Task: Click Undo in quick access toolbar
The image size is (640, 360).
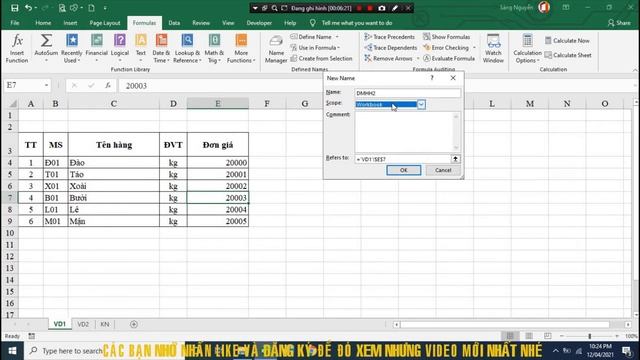Action: pyautogui.click(x=28, y=8)
